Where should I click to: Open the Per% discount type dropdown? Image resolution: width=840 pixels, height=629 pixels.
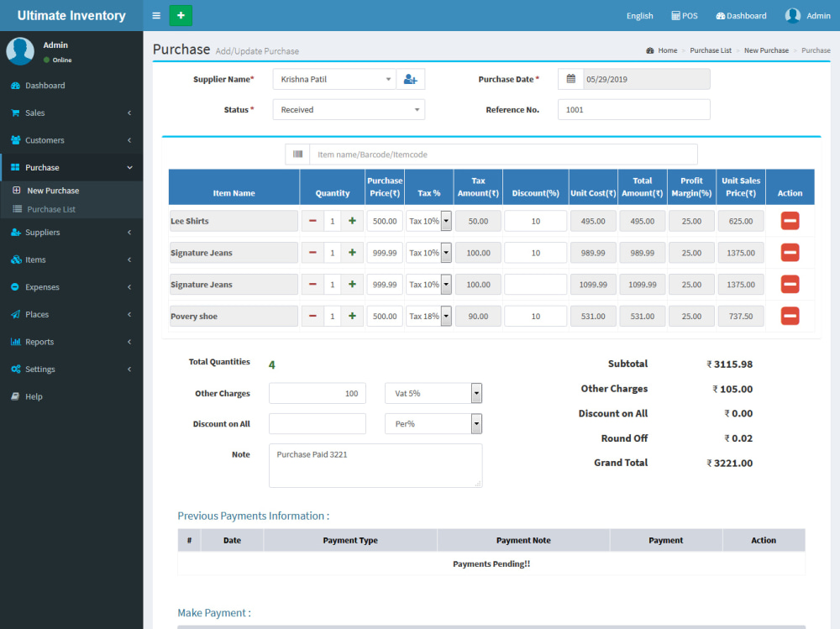(433, 424)
